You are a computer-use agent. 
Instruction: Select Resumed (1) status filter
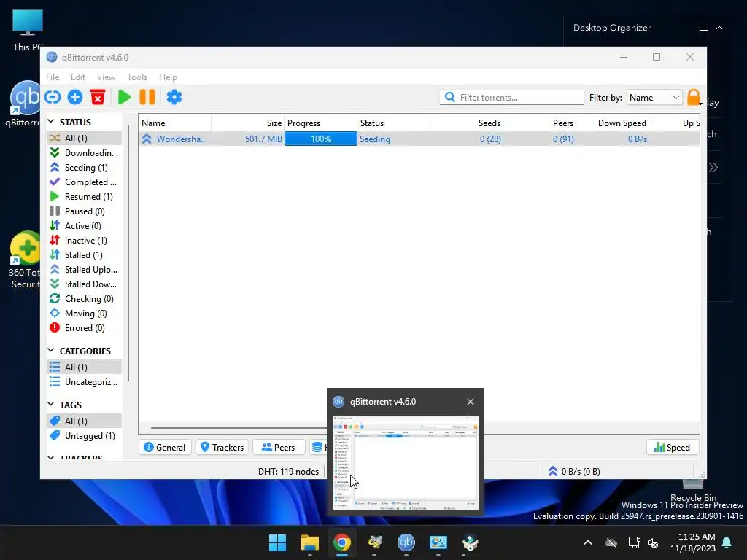(x=85, y=197)
